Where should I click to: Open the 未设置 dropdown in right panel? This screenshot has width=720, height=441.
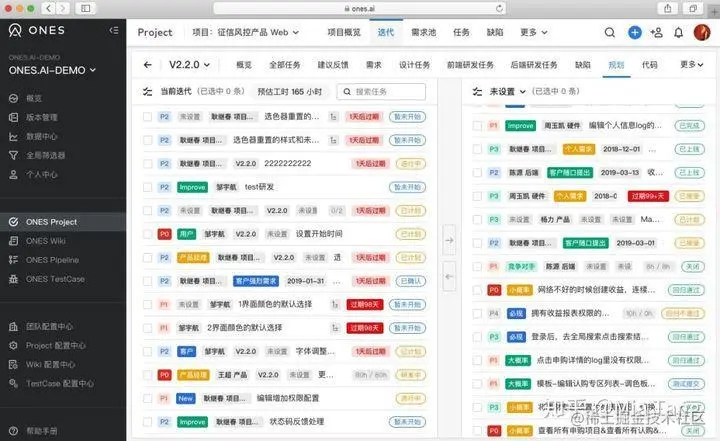click(507, 91)
